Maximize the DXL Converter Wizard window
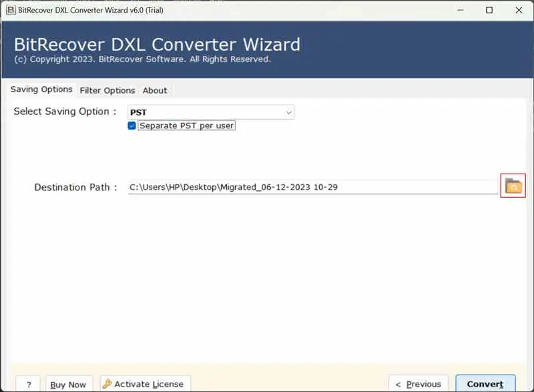The height and width of the screenshot is (392, 534). click(489, 10)
